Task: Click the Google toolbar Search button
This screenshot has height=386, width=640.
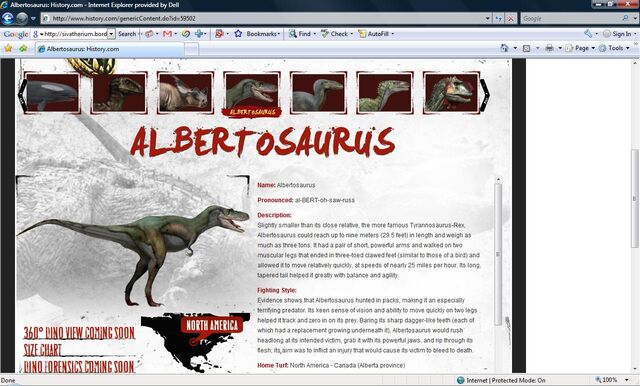Action: tap(127, 34)
